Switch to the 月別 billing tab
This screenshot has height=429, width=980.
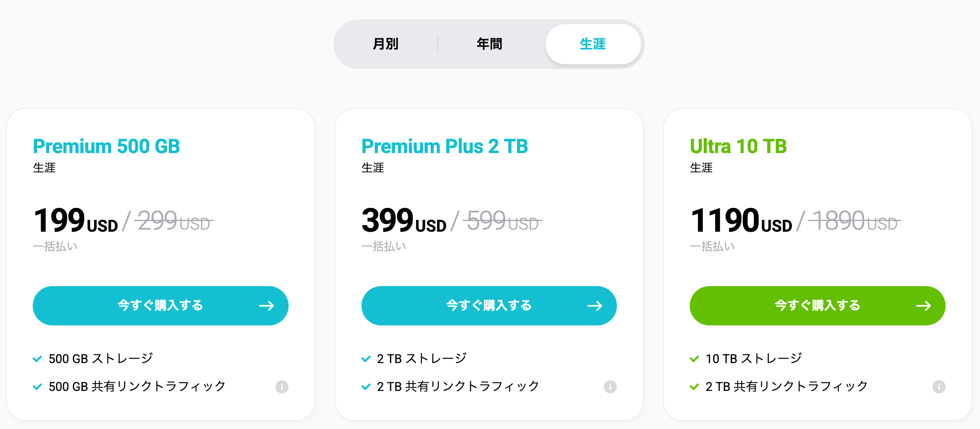pos(386,44)
